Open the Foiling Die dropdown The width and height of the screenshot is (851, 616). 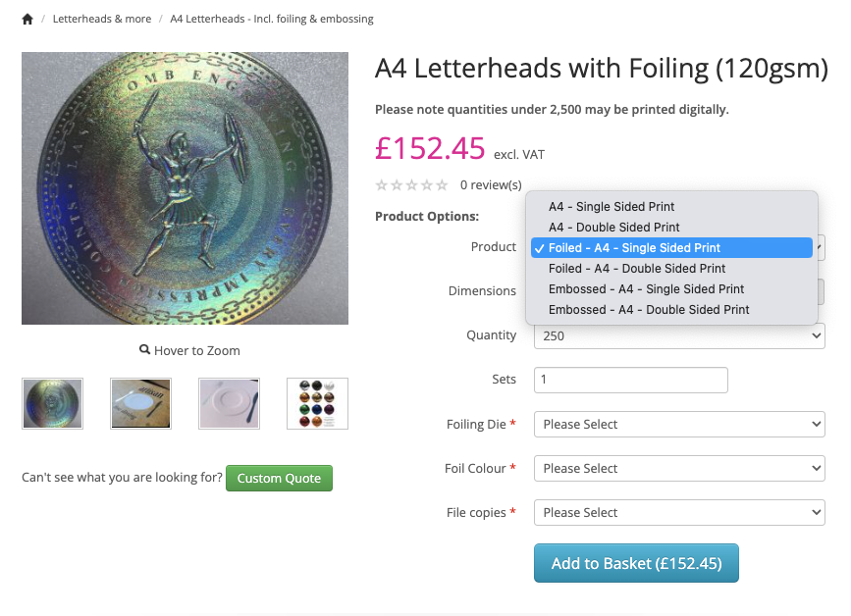point(679,425)
